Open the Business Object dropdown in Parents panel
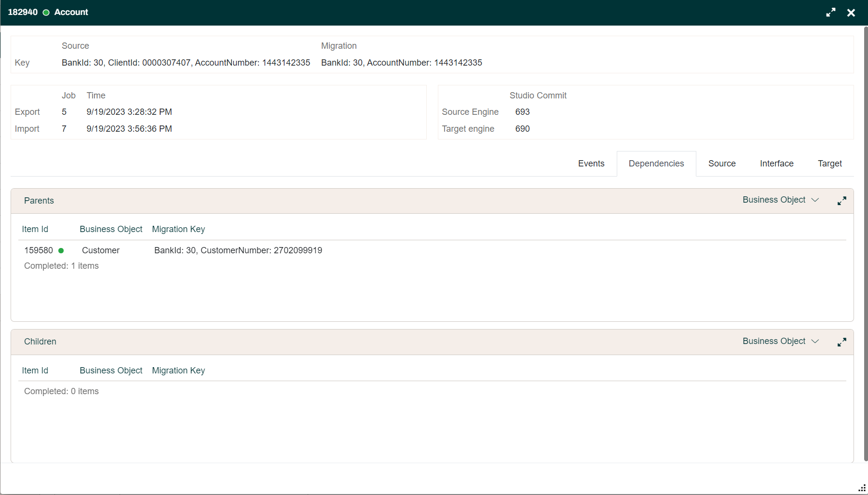 pos(780,200)
